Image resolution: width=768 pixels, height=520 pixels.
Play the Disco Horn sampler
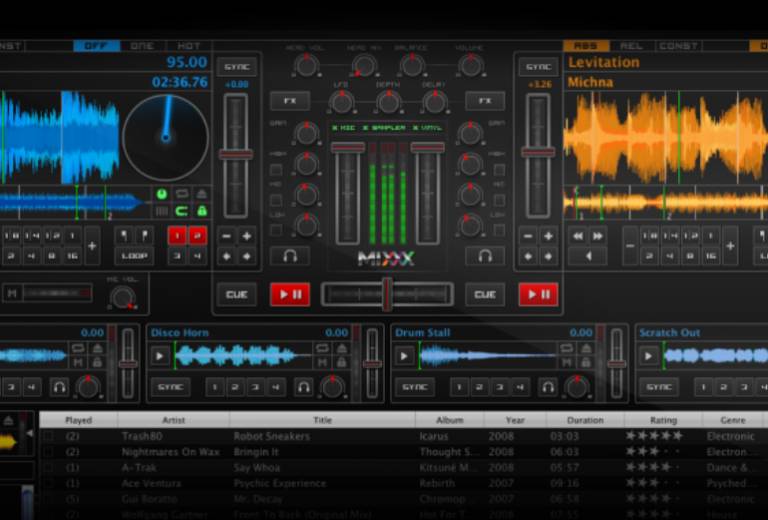(159, 356)
